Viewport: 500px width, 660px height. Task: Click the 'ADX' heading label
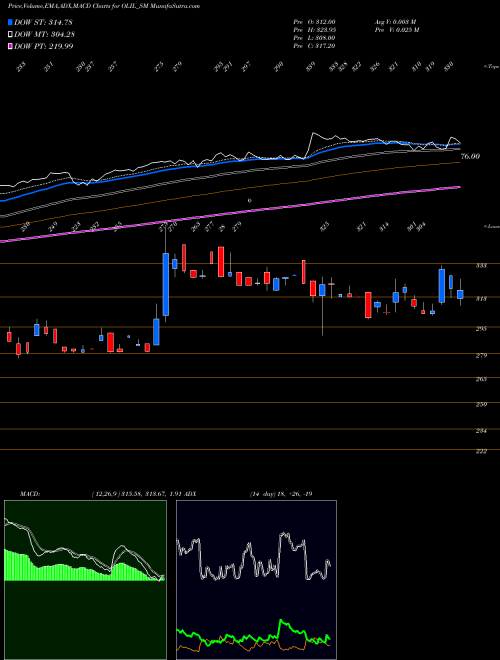(190, 494)
